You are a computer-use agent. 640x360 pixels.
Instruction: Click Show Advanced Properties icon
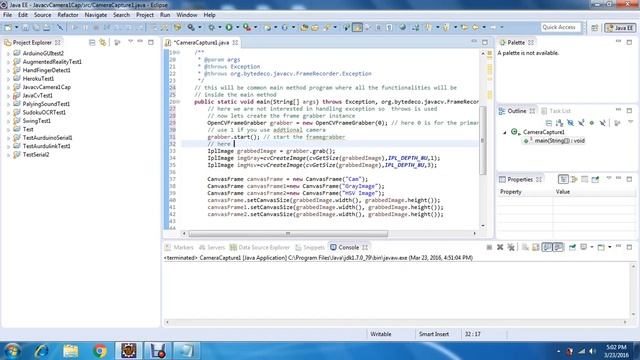pyautogui.click(x=584, y=180)
